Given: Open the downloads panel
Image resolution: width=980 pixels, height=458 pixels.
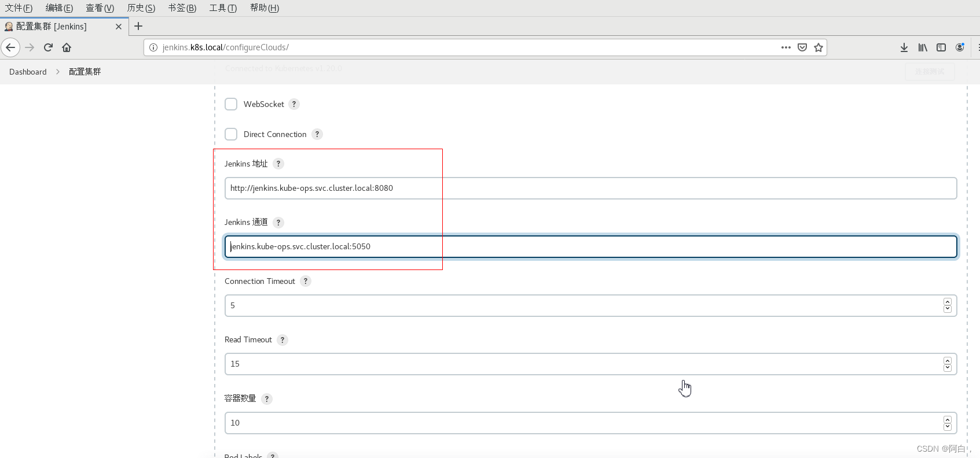Looking at the screenshot, I should [904, 47].
